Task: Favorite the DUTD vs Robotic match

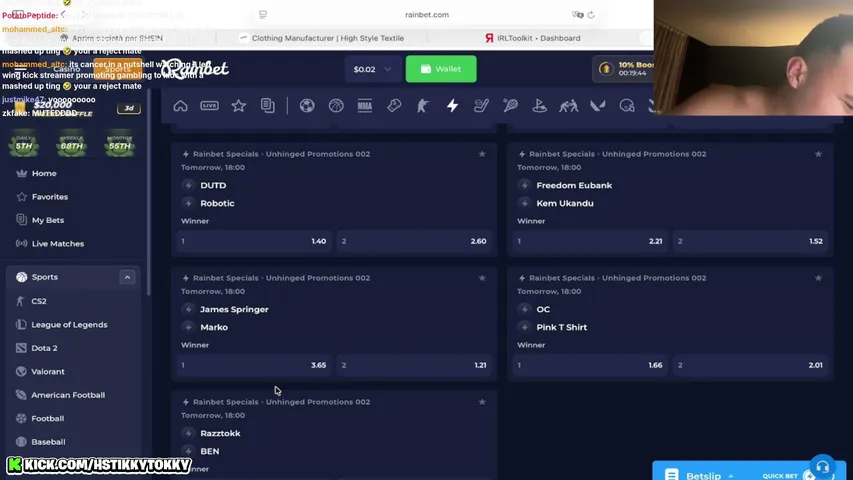Action: (482, 154)
